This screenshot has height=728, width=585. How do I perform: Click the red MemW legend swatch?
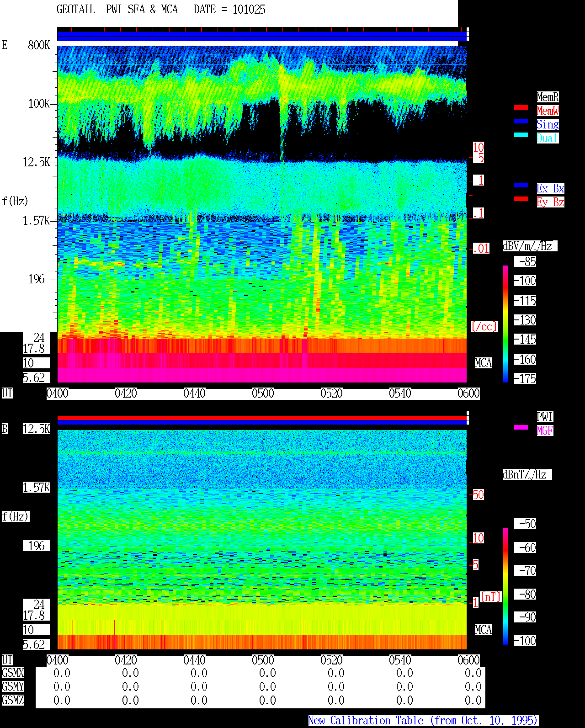point(521,107)
